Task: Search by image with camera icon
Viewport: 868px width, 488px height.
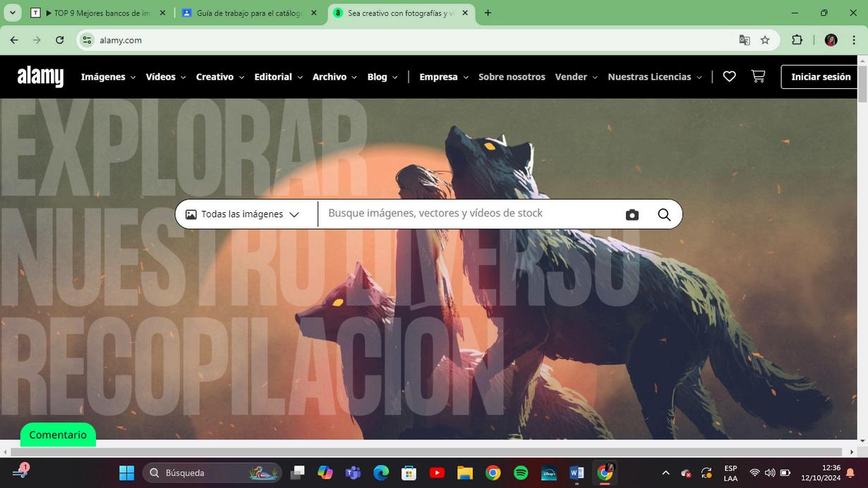Action: 632,214
